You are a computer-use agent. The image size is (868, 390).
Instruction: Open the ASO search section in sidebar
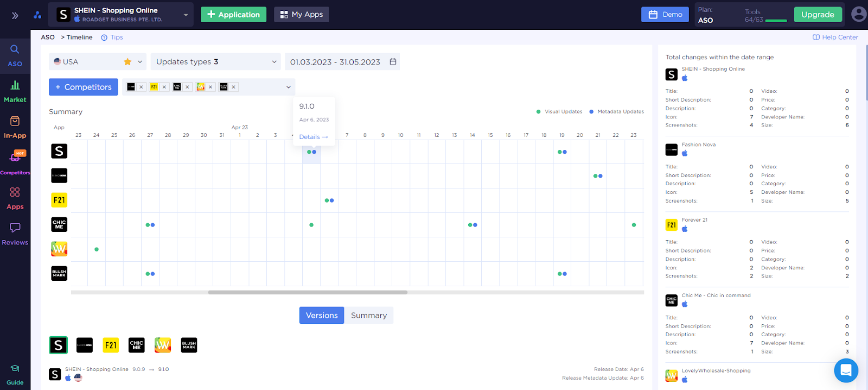(x=15, y=56)
